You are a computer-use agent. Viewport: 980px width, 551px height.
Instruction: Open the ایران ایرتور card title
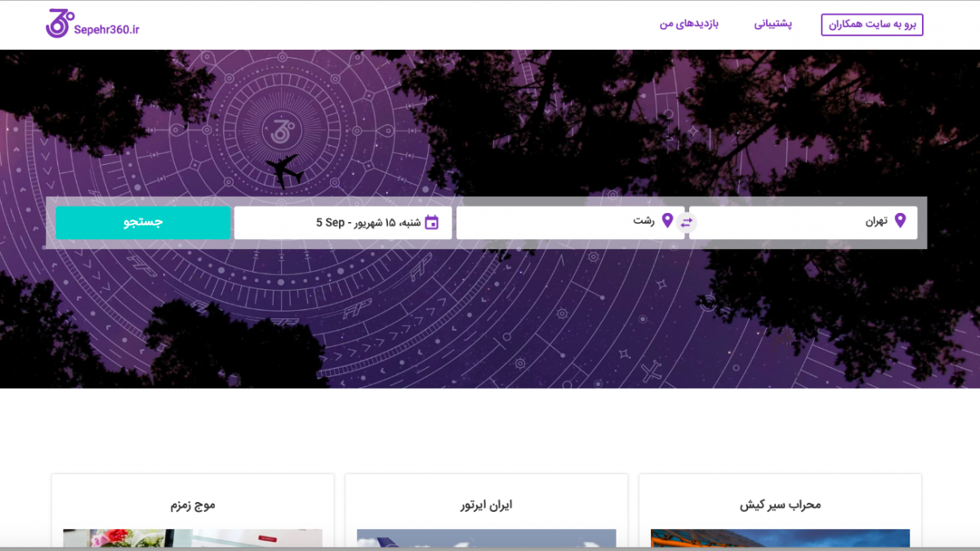(487, 505)
